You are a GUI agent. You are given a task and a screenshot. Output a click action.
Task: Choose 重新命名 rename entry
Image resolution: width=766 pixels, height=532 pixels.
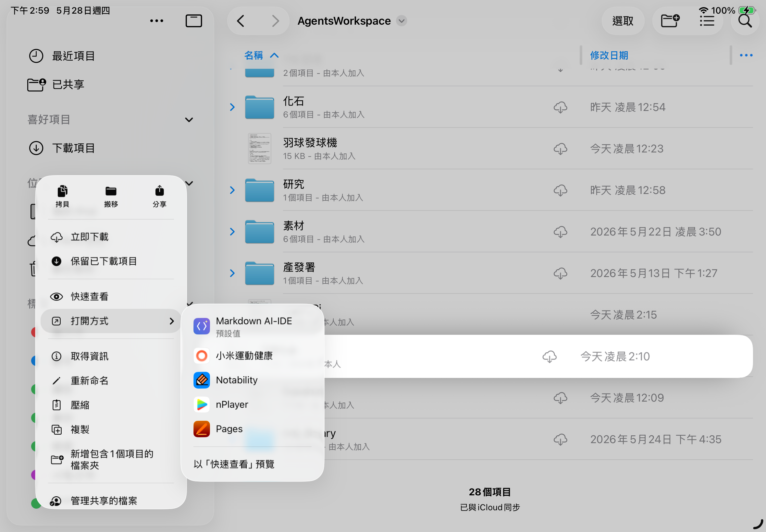click(x=111, y=380)
